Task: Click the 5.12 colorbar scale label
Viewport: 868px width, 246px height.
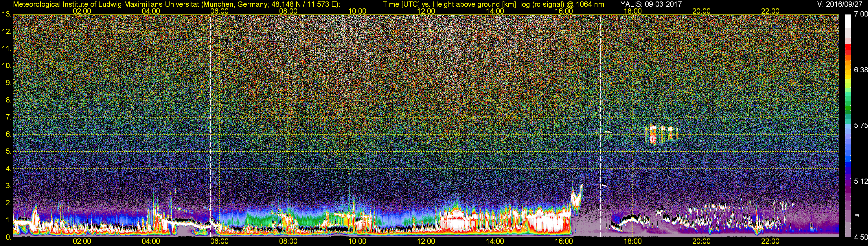Action: (x=860, y=181)
